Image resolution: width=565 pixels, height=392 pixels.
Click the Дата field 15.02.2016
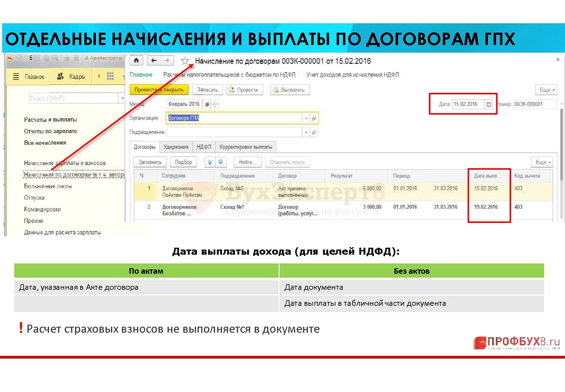coord(468,104)
